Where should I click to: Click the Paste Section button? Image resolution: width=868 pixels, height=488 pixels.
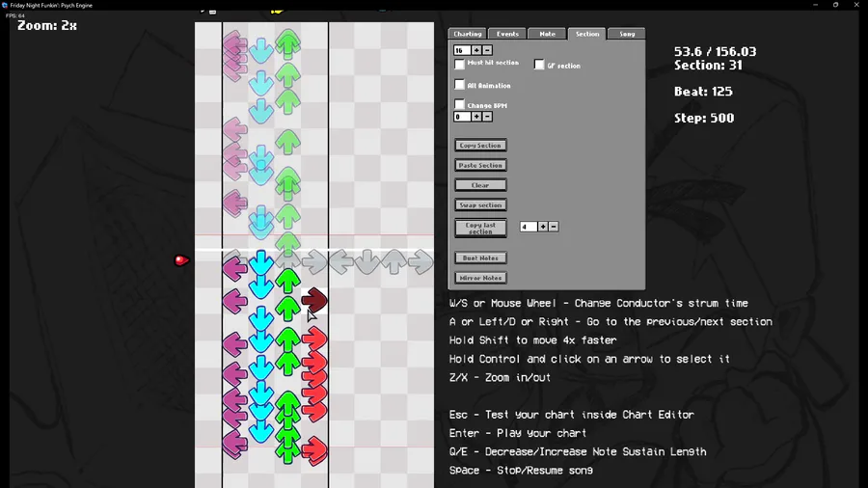pyautogui.click(x=480, y=165)
